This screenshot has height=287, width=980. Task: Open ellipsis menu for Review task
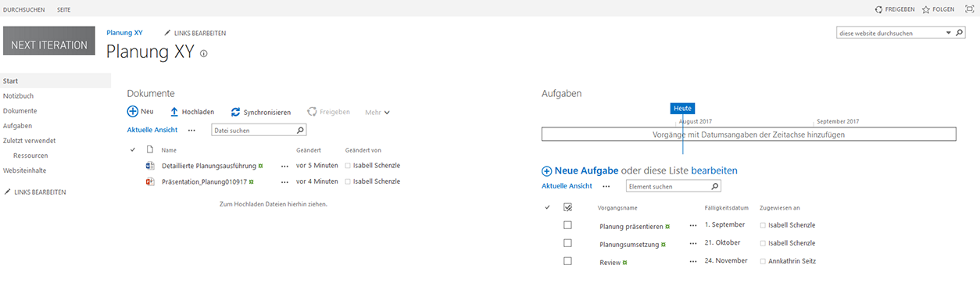coord(692,261)
